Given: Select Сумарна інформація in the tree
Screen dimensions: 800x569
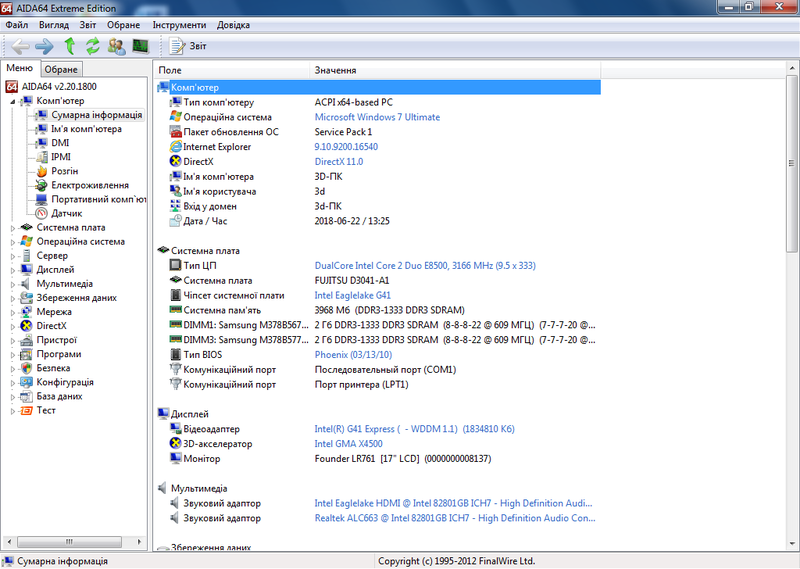Looking at the screenshot, I should [96, 115].
